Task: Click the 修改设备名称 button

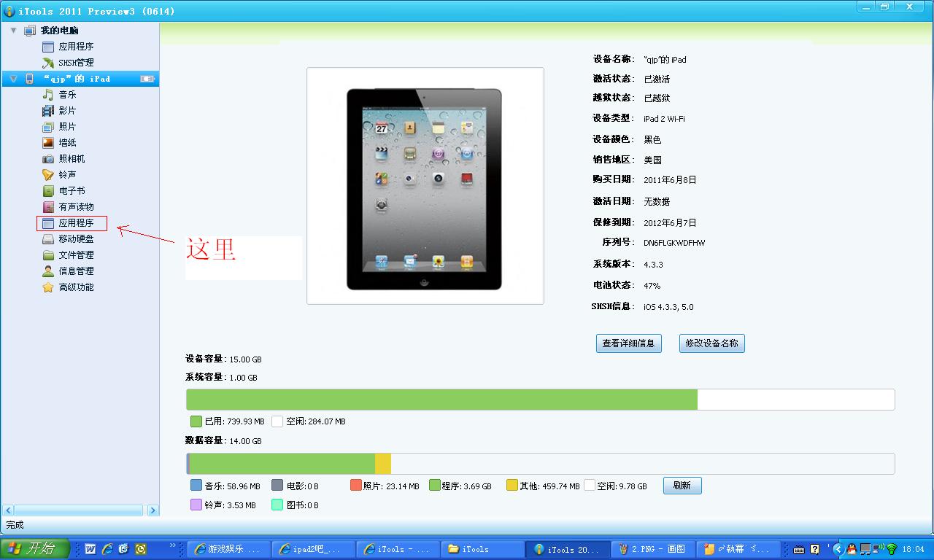Action: pyautogui.click(x=711, y=343)
